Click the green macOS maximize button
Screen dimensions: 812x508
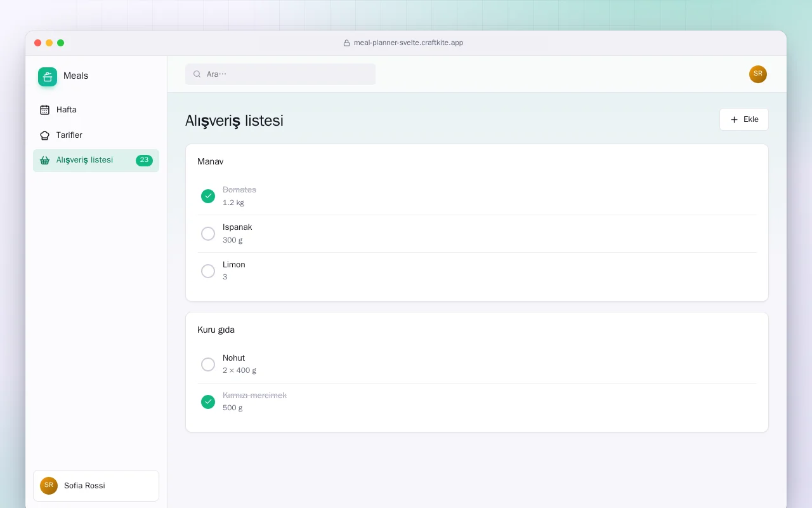click(61, 43)
